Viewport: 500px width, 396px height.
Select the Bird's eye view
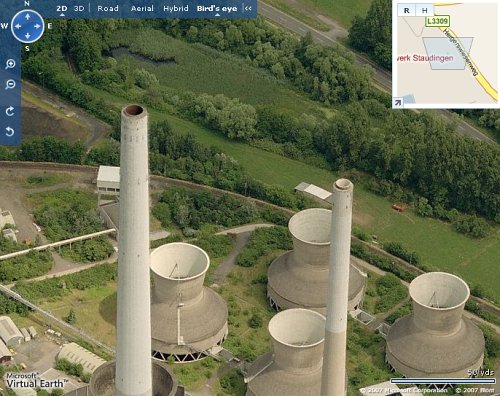click(217, 9)
